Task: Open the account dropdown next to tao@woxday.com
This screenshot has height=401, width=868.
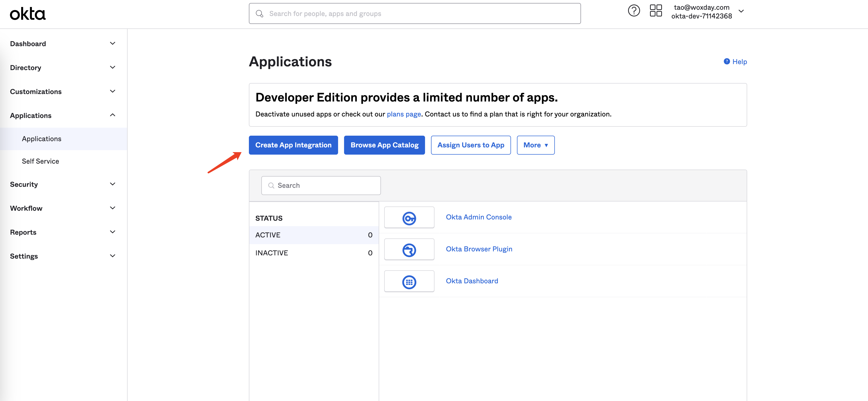Action: coord(741,11)
